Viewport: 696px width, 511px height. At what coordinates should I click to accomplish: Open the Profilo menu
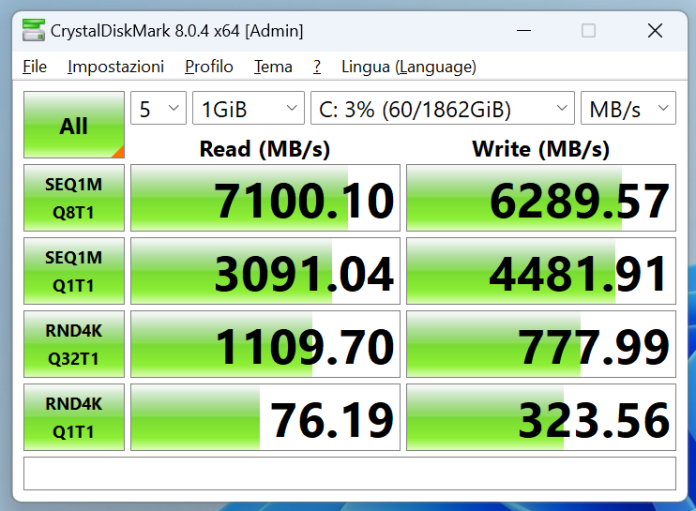[x=209, y=67]
